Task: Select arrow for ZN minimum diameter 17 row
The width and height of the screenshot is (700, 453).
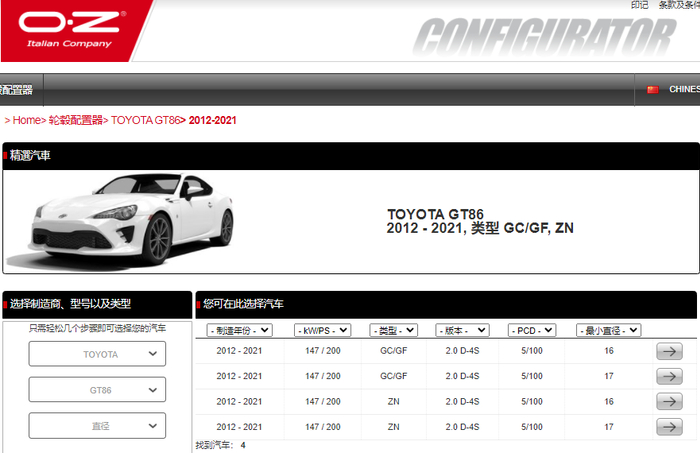Action: click(x=669, y=427)
